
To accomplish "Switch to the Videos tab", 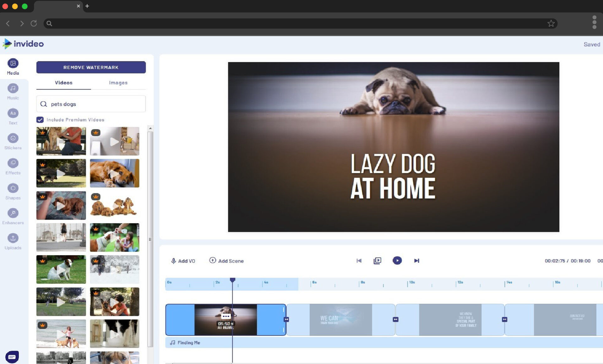I will [x=64, y=83].
